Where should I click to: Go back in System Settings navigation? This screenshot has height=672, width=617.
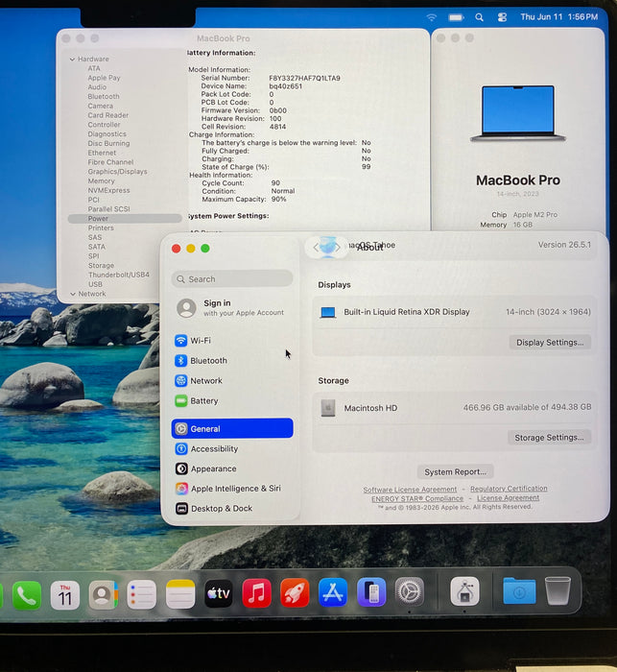[x=316, y=248]
